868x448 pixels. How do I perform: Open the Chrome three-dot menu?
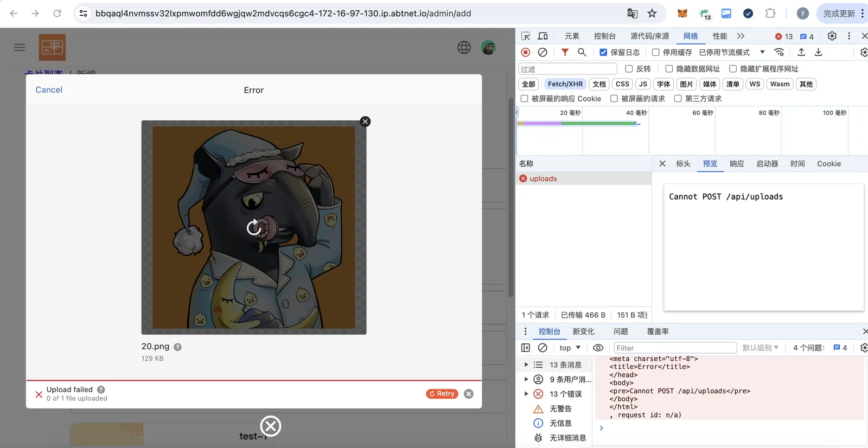pos(862,13)
